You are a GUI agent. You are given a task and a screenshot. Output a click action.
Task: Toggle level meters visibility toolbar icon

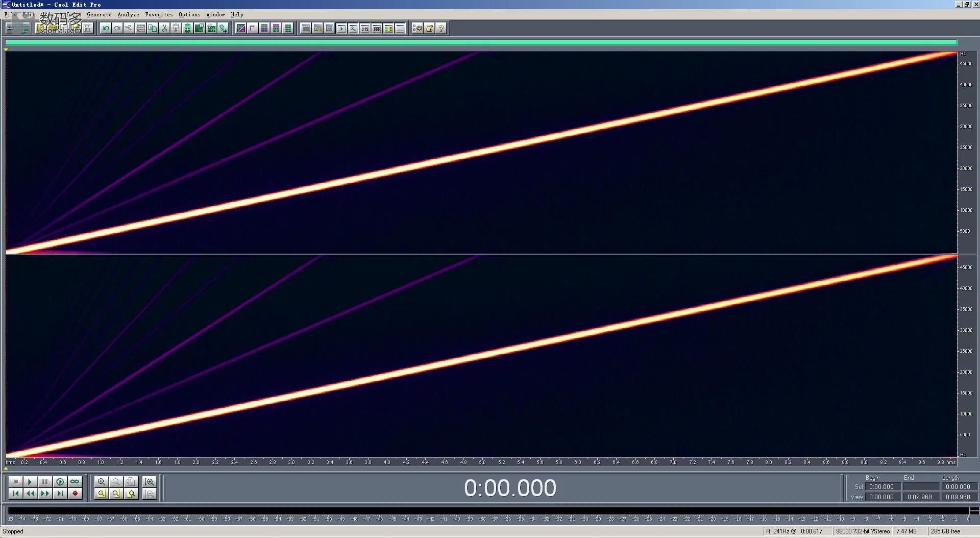tap(388, 28)
